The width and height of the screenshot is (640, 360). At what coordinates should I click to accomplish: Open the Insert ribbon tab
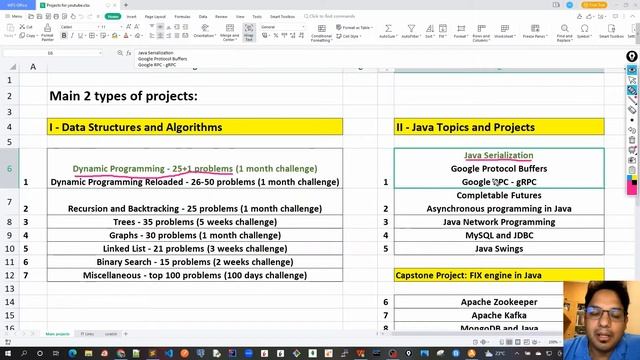(131, 16)
